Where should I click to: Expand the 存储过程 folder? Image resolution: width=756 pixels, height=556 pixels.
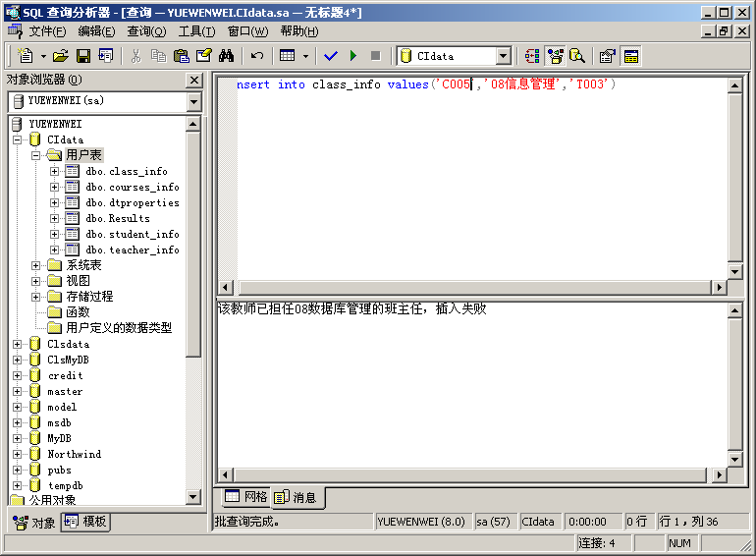(35, 297)
